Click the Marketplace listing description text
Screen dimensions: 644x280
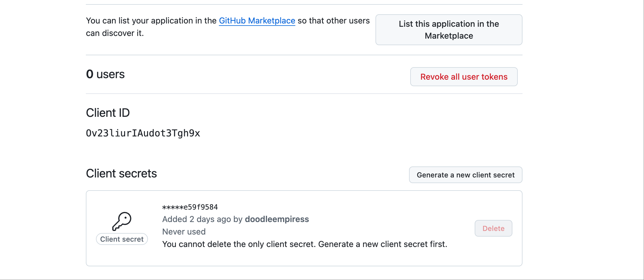[x=228, y=27]
